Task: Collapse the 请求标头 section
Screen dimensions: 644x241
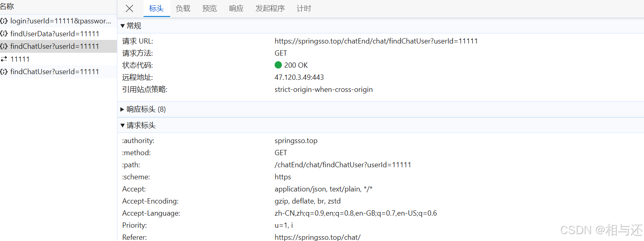Action: coord(123,125)
